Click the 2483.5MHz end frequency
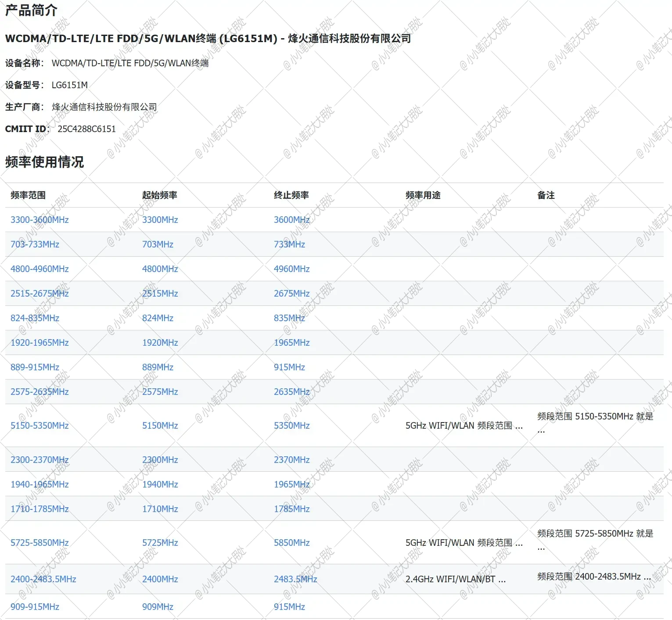Viewport: 672px width, 620px height. pyautogui.click(x=295, y=579)
